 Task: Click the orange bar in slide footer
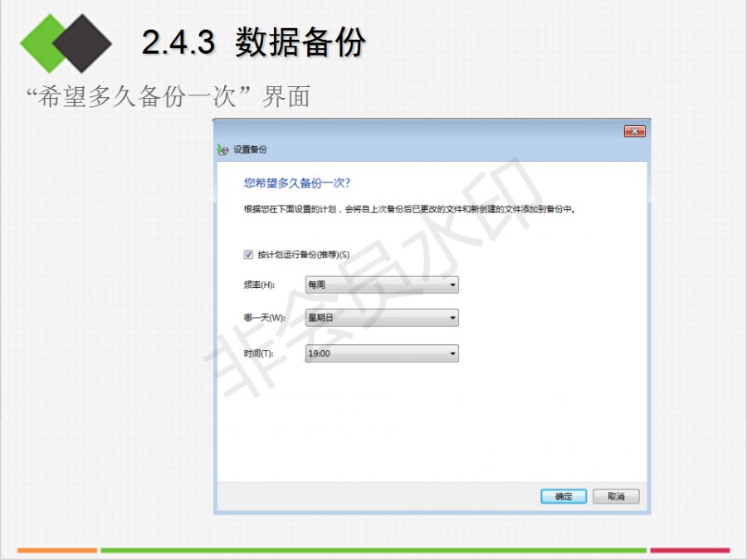[x=57, y=550]
